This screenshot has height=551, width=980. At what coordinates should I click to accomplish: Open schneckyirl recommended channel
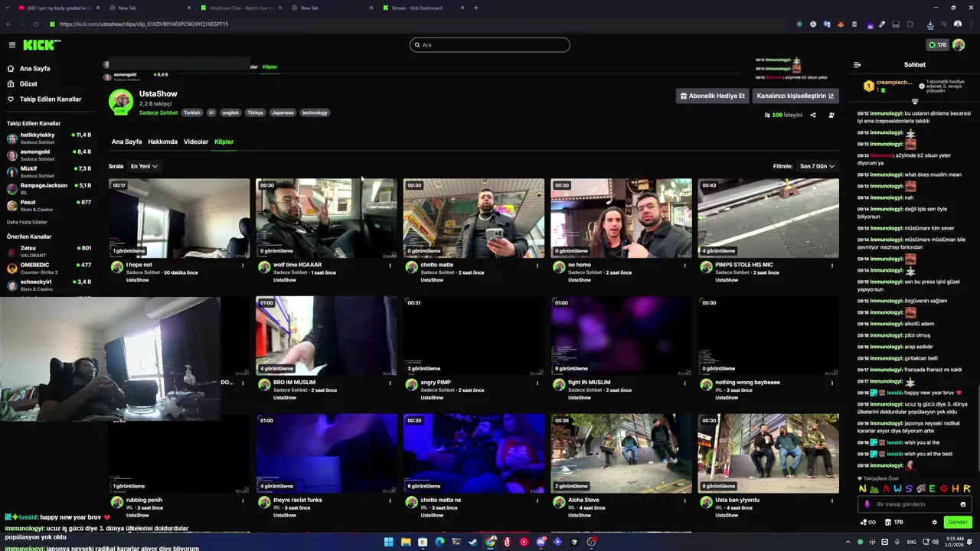(49, 285)
